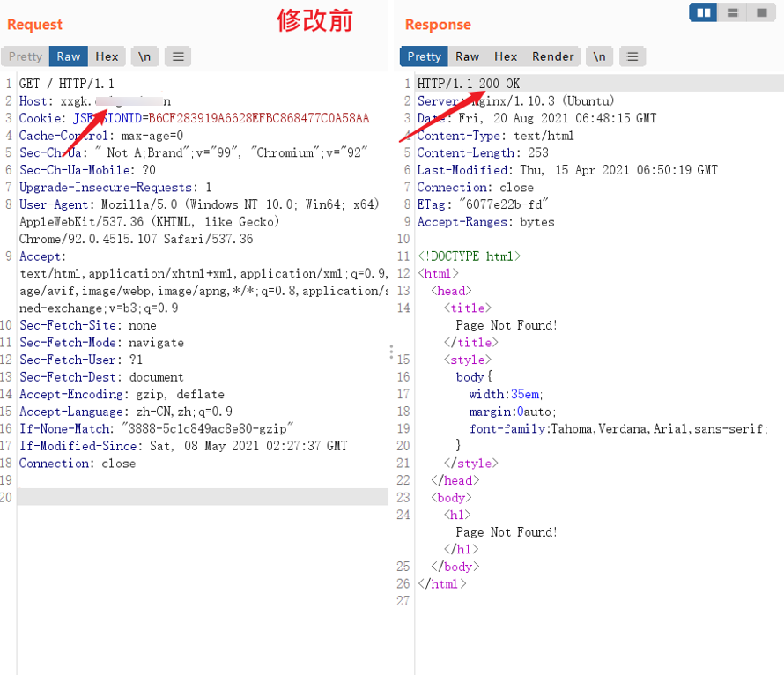Click the opening '<body>' tag

tap(452, 498)
